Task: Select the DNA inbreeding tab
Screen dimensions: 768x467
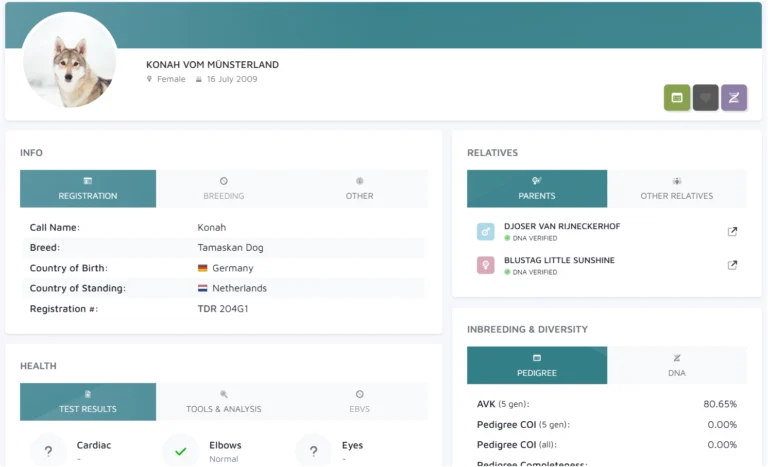Action: 677,366
